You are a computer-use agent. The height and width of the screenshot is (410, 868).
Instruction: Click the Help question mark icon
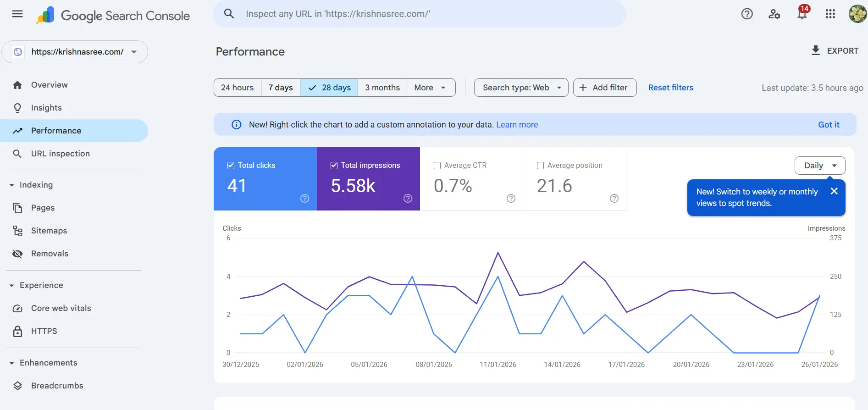pyautogui.click(x=747, y=14)
